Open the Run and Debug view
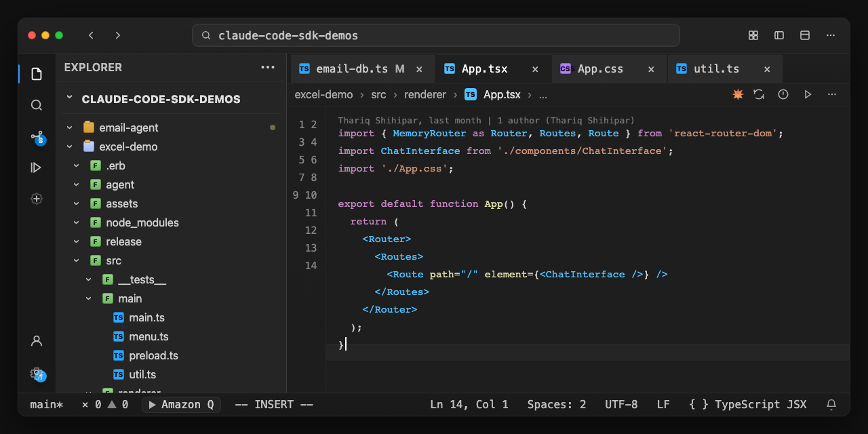This screenshot has height=434, width=868. (37, 167)
